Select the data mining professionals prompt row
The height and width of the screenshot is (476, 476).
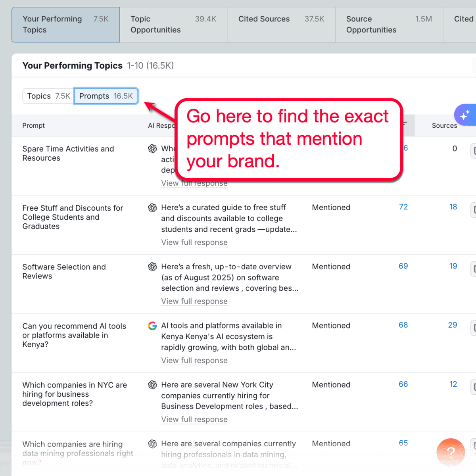tap(78, 453)
